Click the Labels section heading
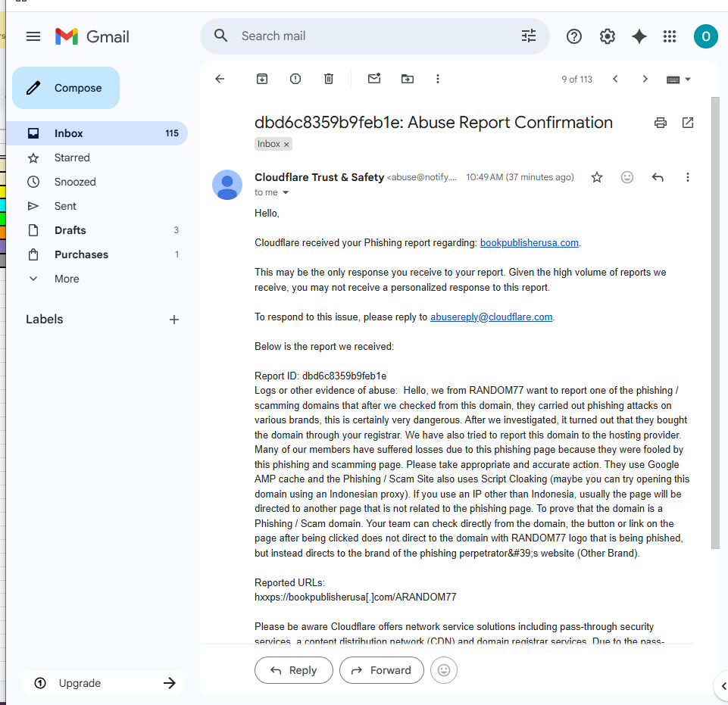Viewport: 728px width, 705px height. pos(45,320)
